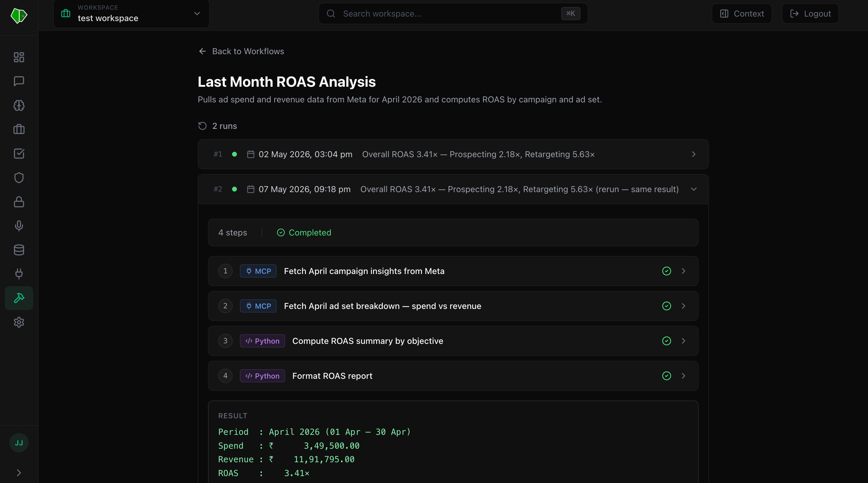Viewport: 868px width, 483px height.
Task: Click the Last Month ROAS Analysis title
Action: pyautogui.click(x=286, y=82)
